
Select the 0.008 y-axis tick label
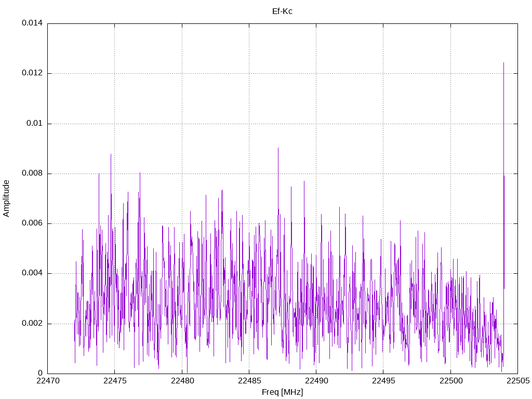click(x=32, y=174)
